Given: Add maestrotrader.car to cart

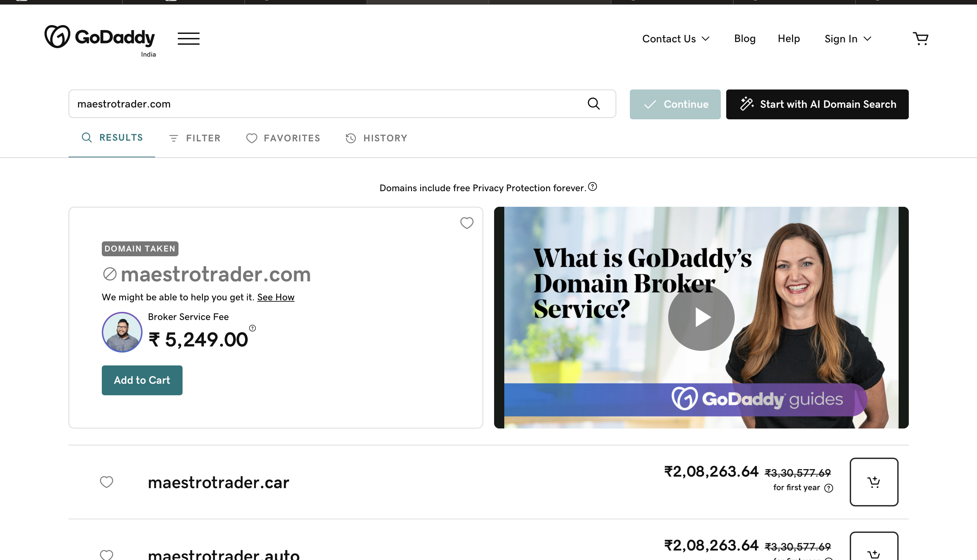Looking at the screenshot, I should [874, 482].
